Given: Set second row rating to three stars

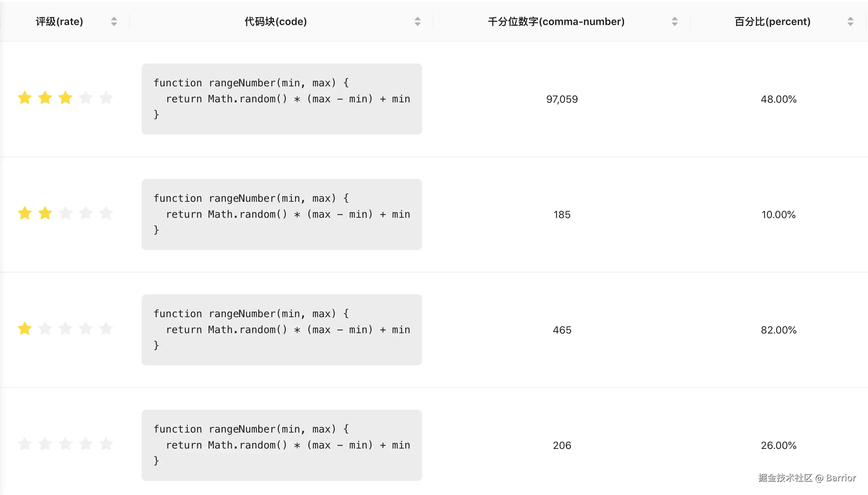Looking at the screenshot, I should pos(65,213).
